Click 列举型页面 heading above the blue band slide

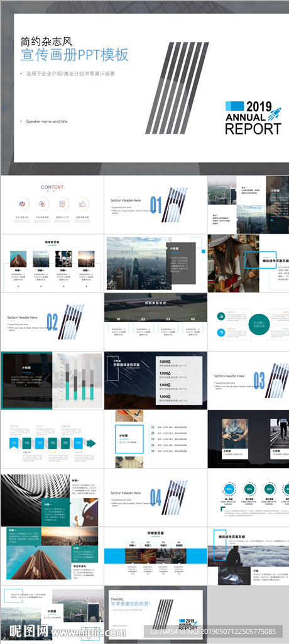tap(155, 533)
